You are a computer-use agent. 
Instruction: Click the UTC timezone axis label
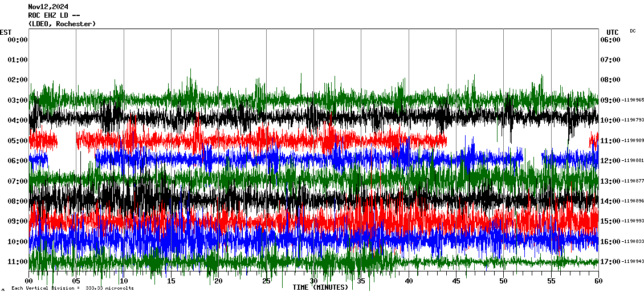click(613, 32)
